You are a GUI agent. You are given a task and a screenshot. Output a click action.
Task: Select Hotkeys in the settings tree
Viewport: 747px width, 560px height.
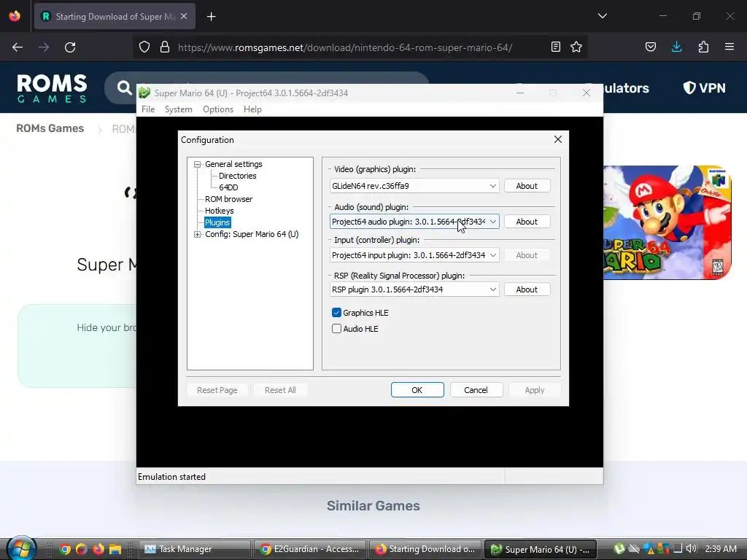219,211
